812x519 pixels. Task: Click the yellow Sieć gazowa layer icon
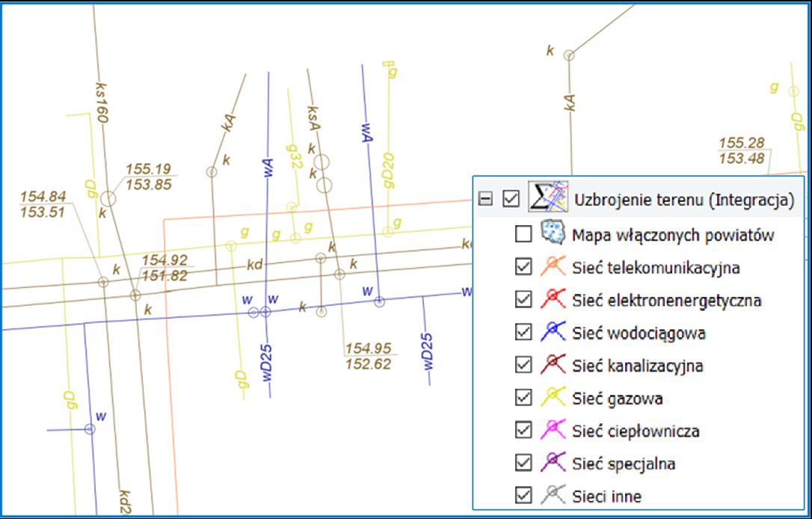(x=551, y=399)
